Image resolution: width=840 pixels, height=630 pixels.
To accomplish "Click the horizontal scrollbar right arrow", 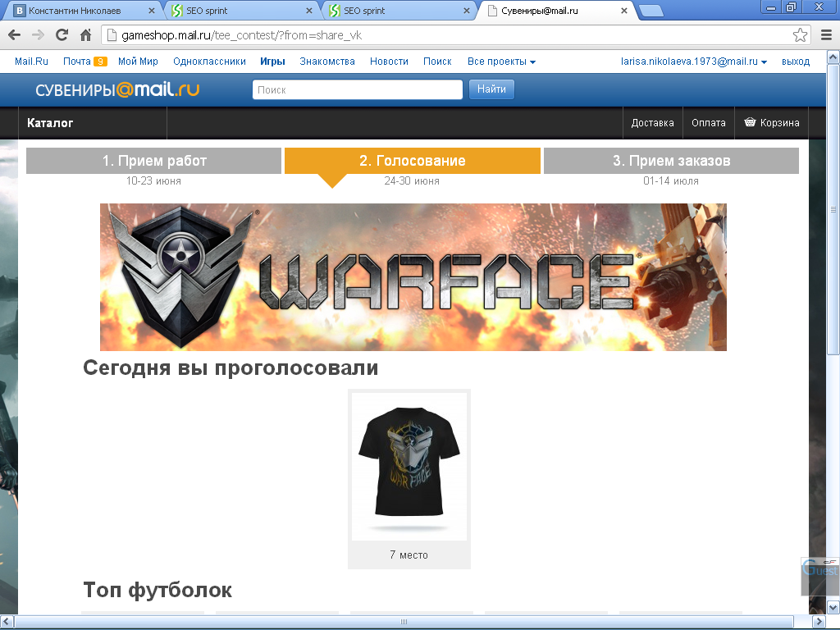I will [x=819, y=622].
